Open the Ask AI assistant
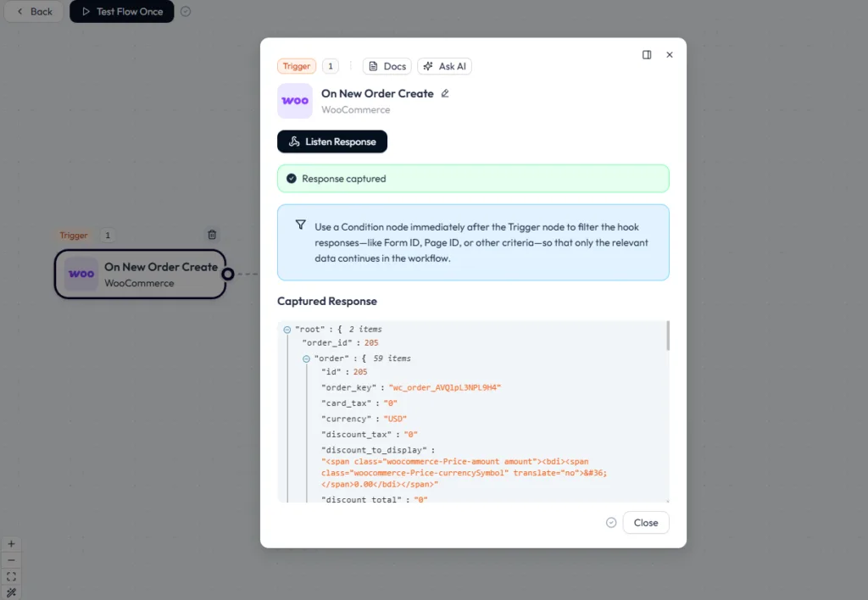Image resolution: width=868 pixels, height=600 pixels. (x=444, y=66)
